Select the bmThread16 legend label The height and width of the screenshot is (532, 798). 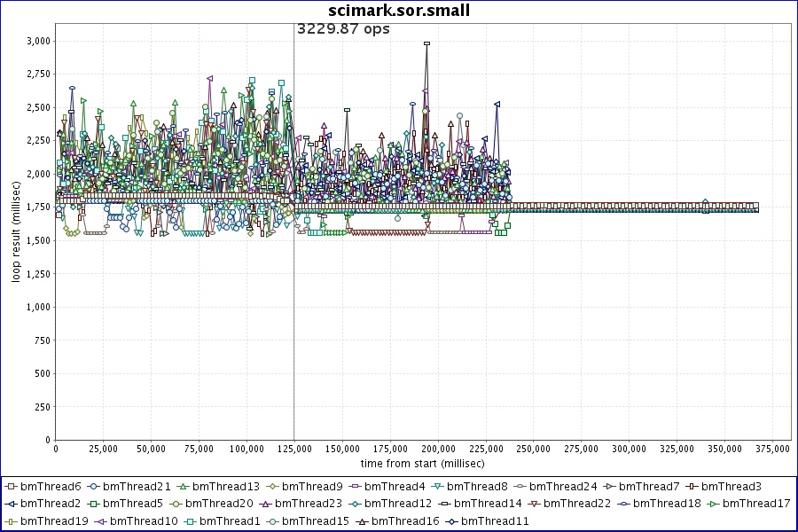[x=407, y=520]
